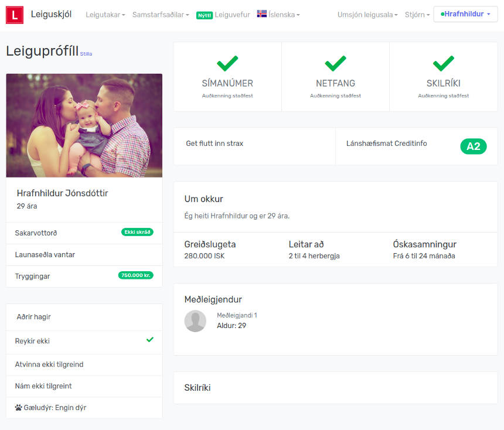Screen dimensions: 504x430
Task: Open the Leigutakar dropdown menu
Action: tap(105, 15)
